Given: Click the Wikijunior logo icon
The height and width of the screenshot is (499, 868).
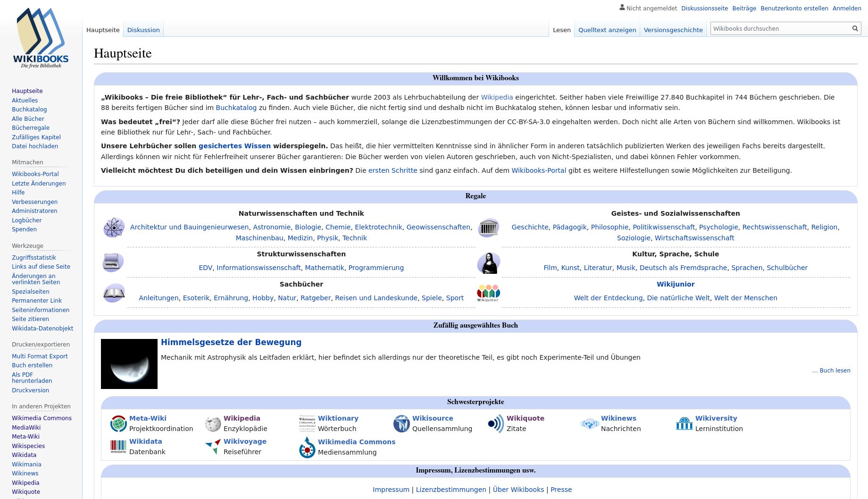Looking at the screenshot, I should (488, 293).
